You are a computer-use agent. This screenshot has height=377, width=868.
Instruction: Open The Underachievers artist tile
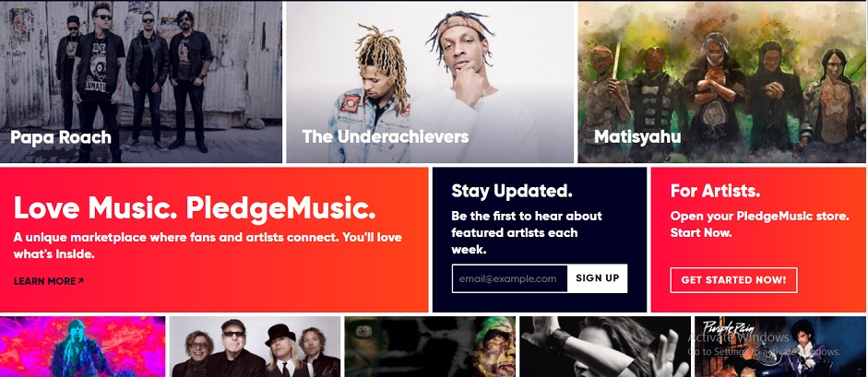tap(430, 82)
